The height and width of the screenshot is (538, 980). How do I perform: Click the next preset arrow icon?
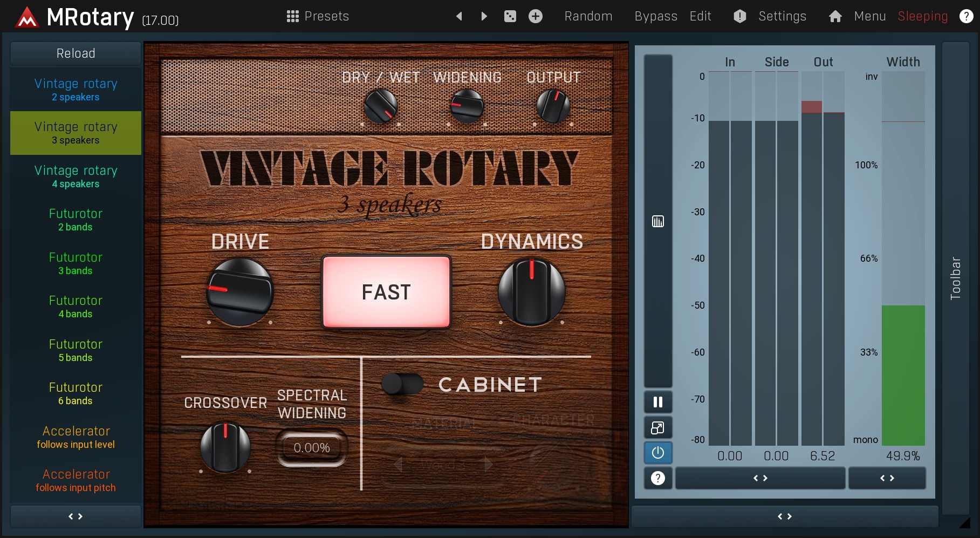coord(484,16)
